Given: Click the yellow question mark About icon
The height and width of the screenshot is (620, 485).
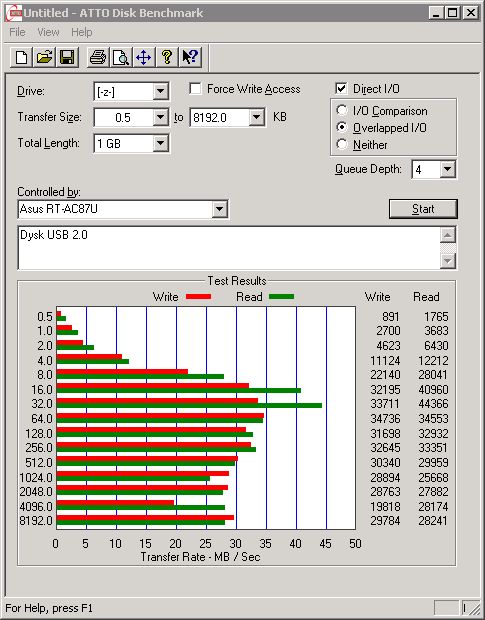Looking at the screenshot, I should 167,57.
